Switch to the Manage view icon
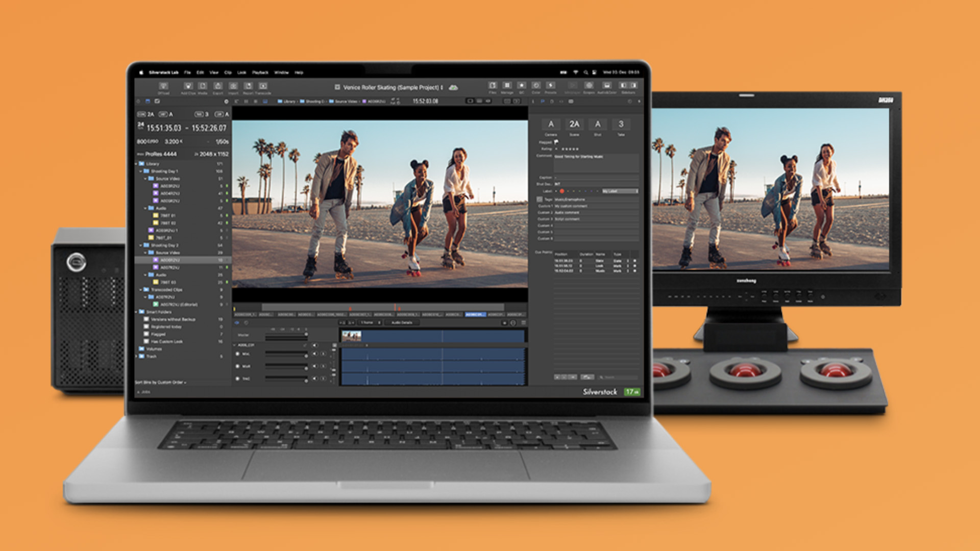The width and height of the screenshot is (980, 551). pos(507,85)
